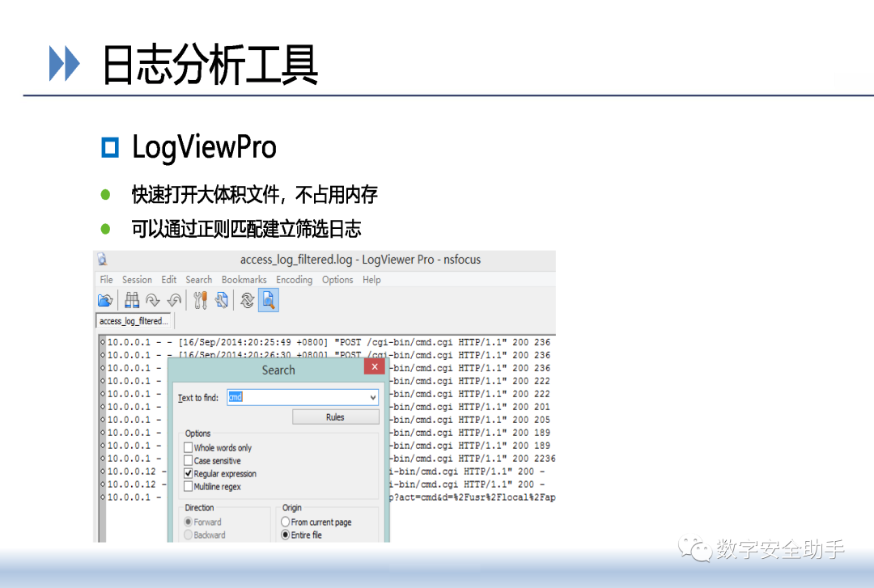Select the access_log_filtered file tab

(x=134, y=321)
